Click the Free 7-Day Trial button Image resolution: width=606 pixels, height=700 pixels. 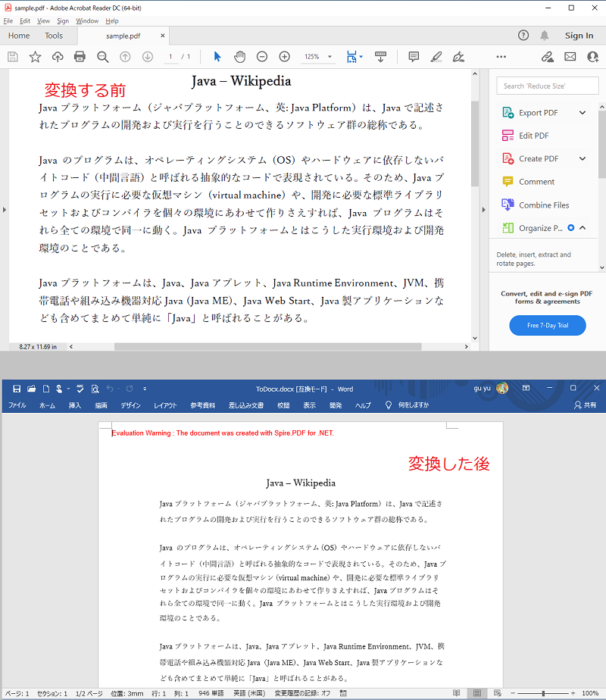point(548,326)
